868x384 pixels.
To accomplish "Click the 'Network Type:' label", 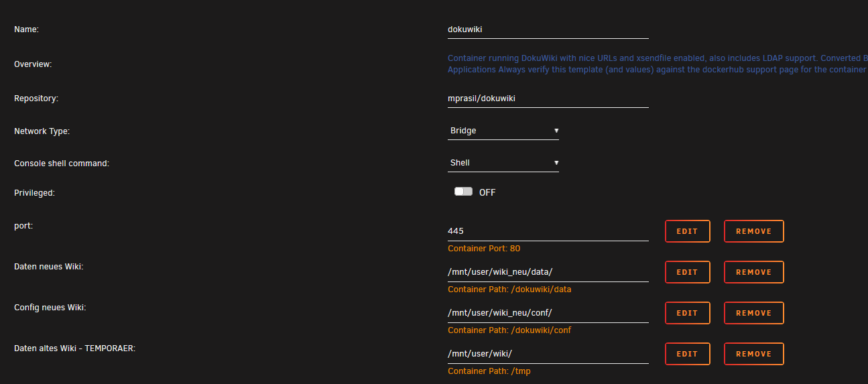I will [42, 131].
